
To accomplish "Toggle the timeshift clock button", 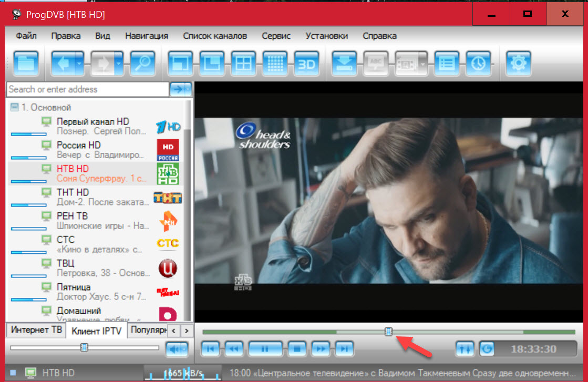I will (x=487, y=348).
